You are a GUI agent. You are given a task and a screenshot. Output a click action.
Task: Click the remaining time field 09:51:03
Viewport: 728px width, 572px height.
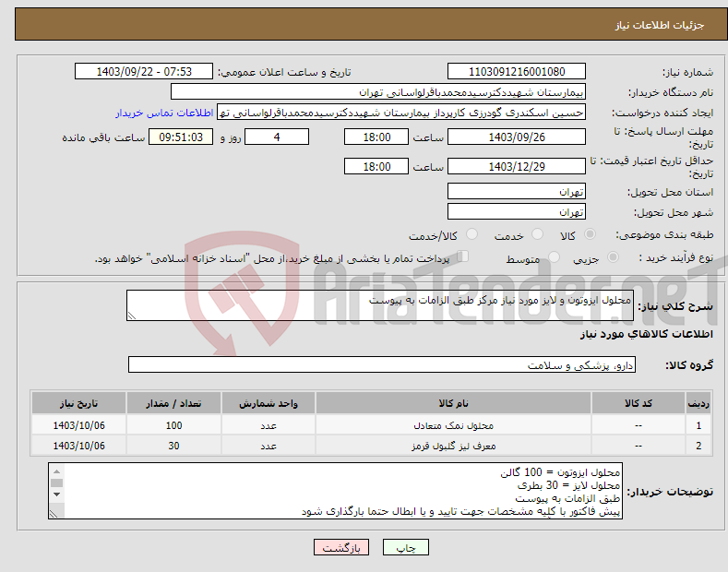click(x=181, y=137)
